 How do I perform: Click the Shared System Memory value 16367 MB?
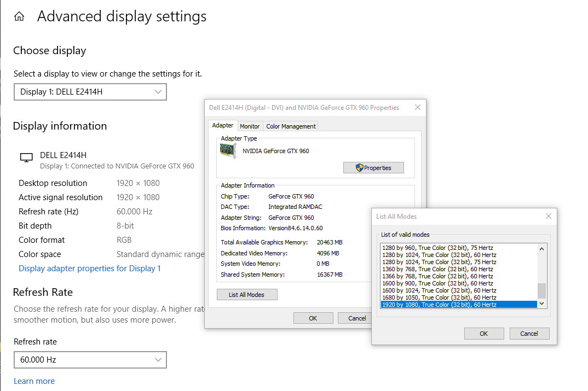[x=330, y=275]
